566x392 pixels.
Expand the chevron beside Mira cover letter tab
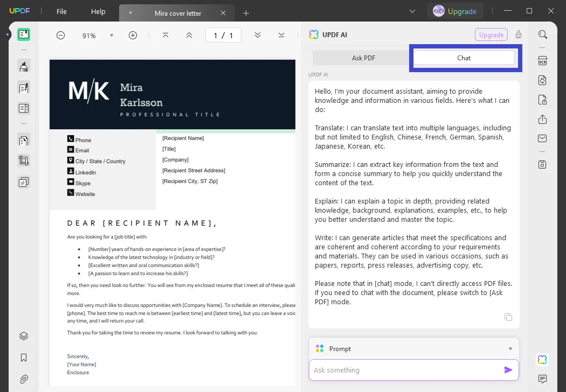click(130, 12)
